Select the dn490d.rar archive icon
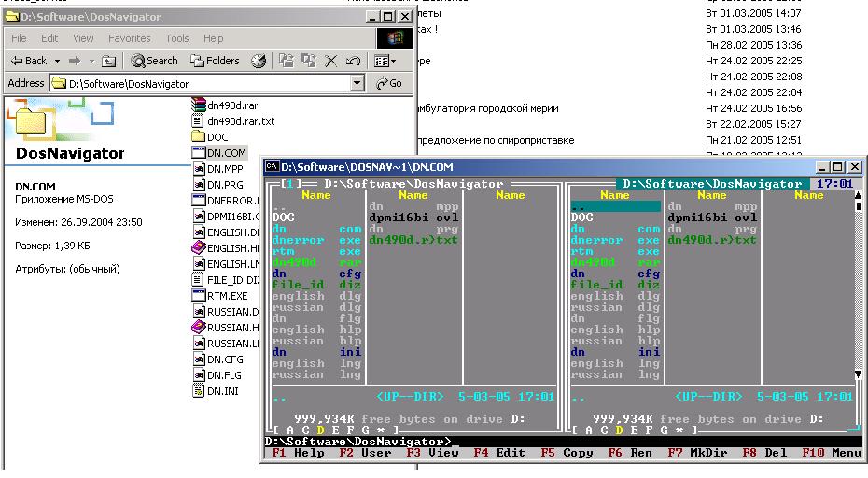This screenshot has height=478, width=868. (x=198, y=105)
